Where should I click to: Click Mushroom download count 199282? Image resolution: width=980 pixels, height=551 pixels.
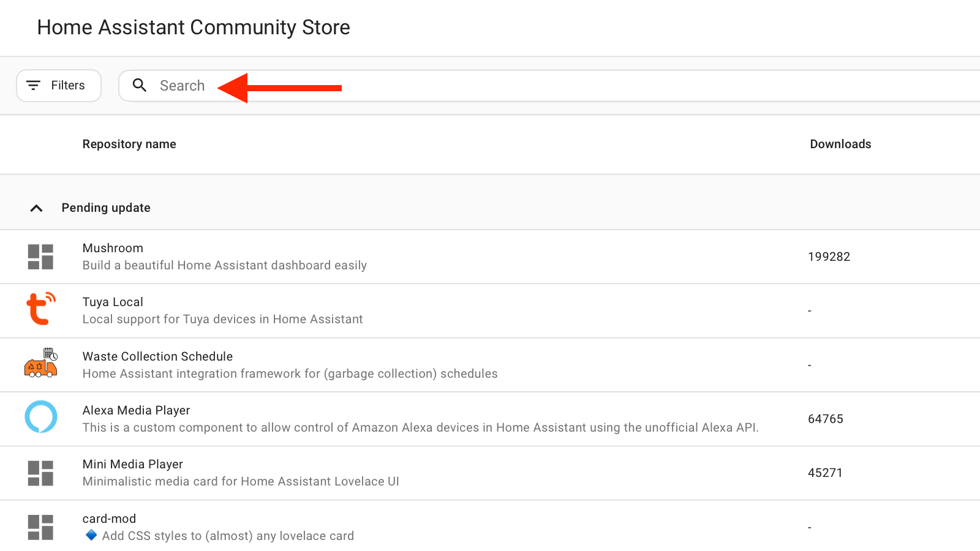829,257
